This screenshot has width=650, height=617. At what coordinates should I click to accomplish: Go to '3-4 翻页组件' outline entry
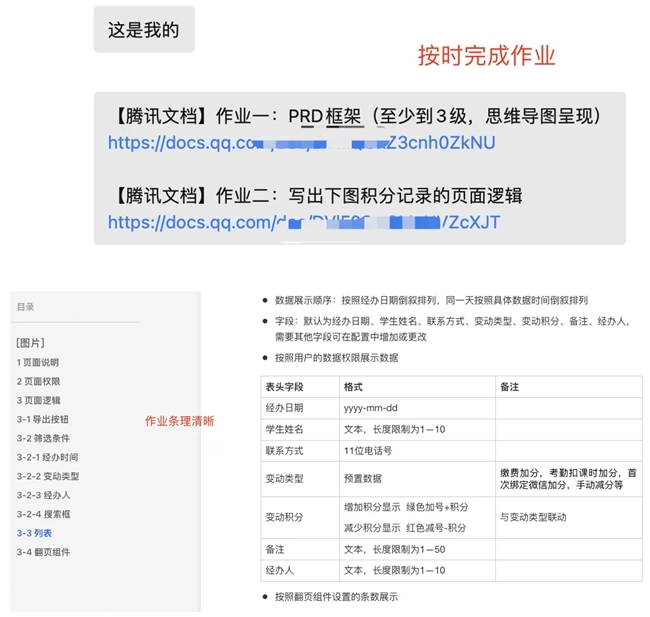[43, 552]
